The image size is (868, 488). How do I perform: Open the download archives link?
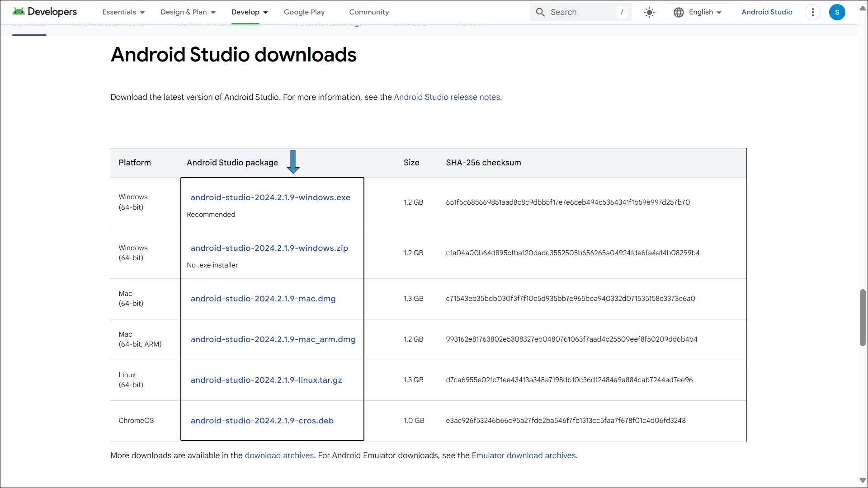279,455
